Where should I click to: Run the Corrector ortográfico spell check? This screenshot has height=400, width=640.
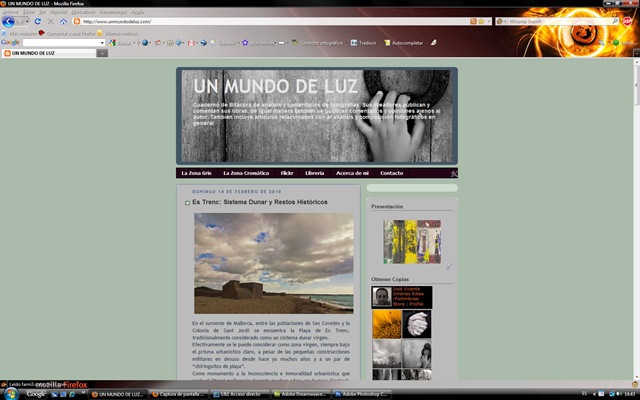(x=317, y=43)
